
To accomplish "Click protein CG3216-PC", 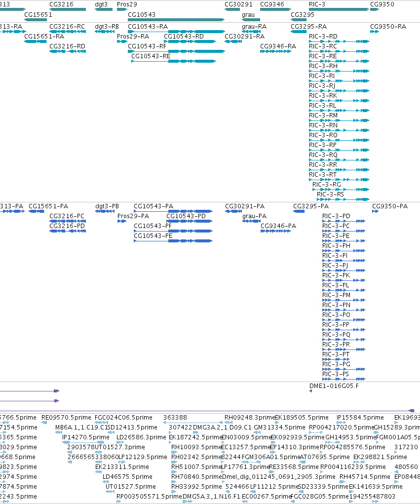I will click(x=67, y=216).
